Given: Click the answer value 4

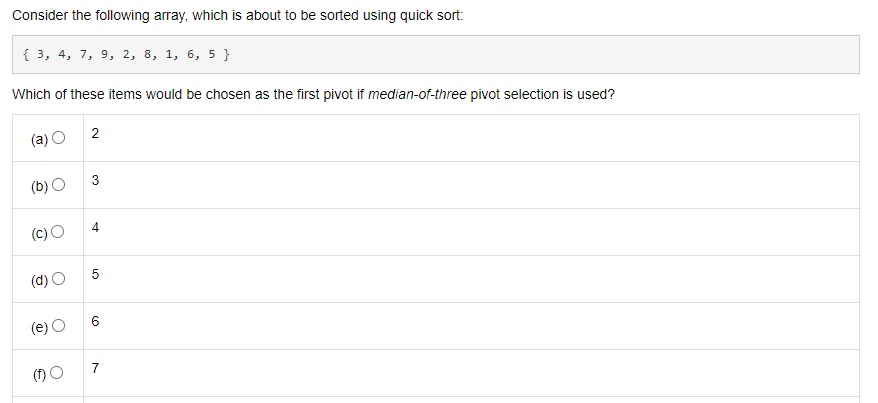Looking at the screenshot, I should coord(95,227).
